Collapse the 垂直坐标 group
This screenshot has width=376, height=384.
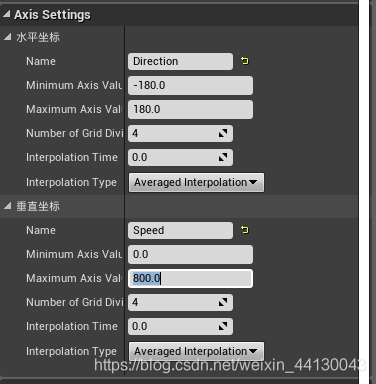point(8,206)
